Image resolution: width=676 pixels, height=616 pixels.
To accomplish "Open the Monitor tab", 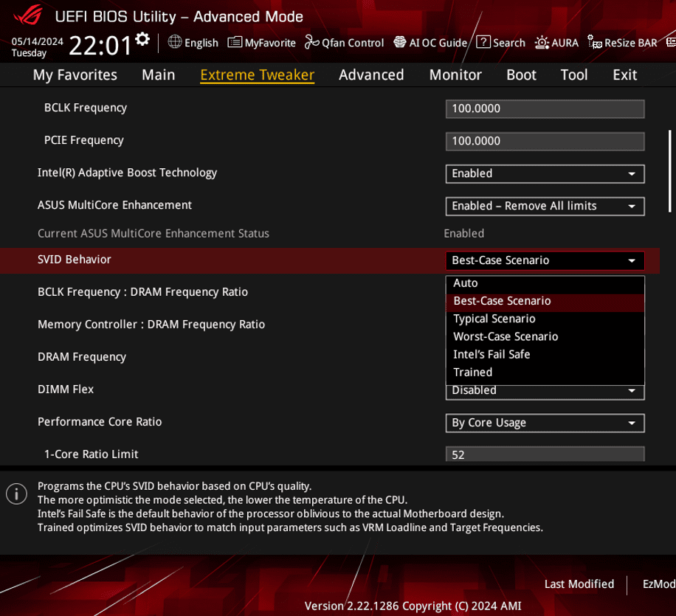I will 455,75.
